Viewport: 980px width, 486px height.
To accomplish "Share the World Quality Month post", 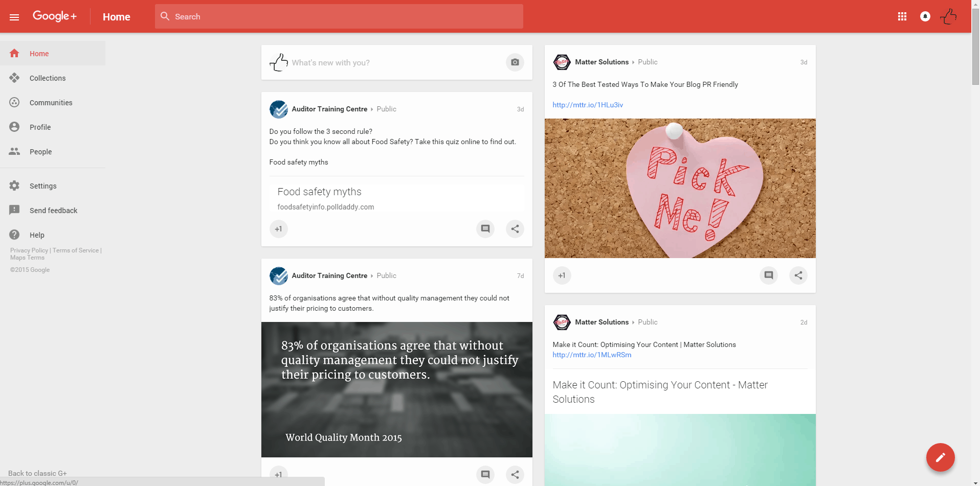I will tap(515, 474).
